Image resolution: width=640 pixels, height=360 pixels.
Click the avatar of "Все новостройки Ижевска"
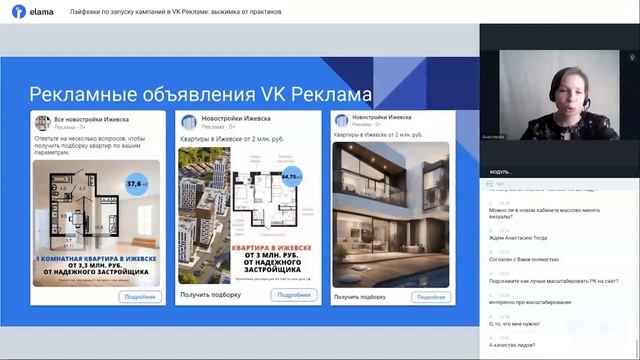pyautogui.click(x=42, y=123)
